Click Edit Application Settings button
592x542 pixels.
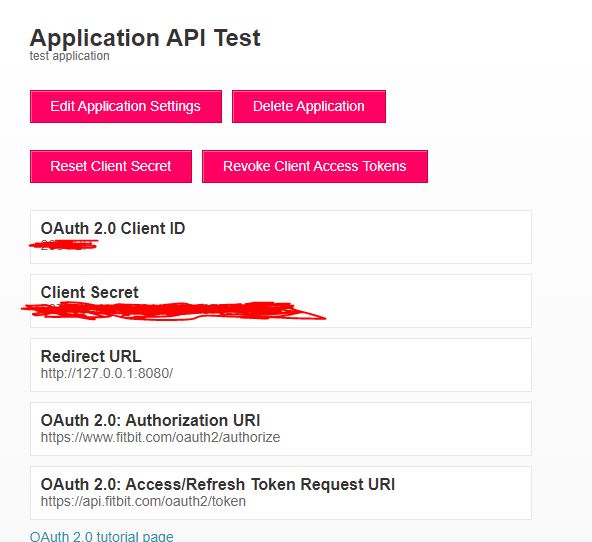(126, 106)
